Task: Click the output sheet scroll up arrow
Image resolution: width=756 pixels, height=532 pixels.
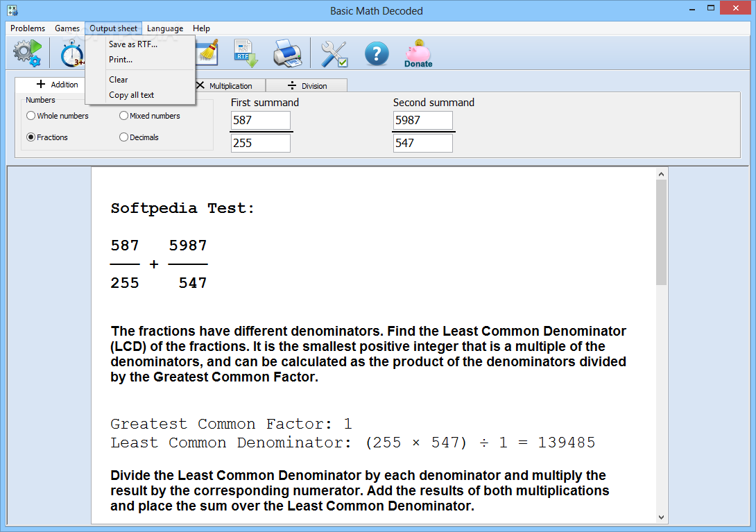Action: tap(661, 174)
